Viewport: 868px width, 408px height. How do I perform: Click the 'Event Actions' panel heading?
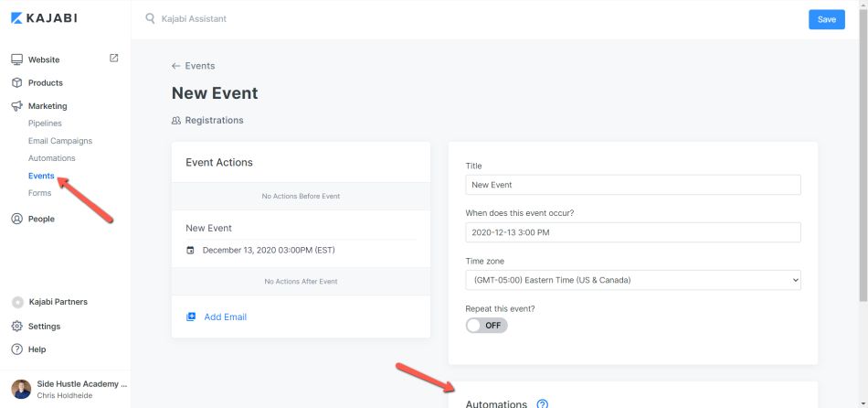tap(219, 163)
